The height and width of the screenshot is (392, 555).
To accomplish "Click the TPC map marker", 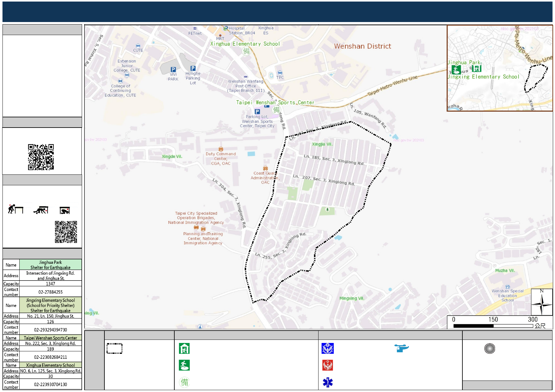I will click(280, 73).
